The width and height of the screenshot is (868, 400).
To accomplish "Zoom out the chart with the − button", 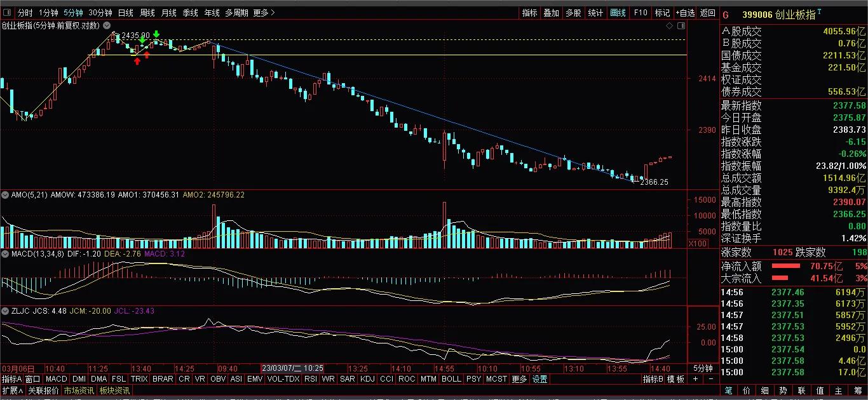I will (710, 379).
